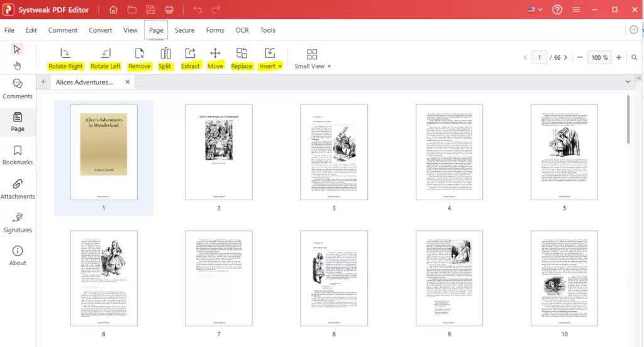Viewport: 644px width, 347px height.
Task: Click the Extract pages tool
Action: click(190, 59)
